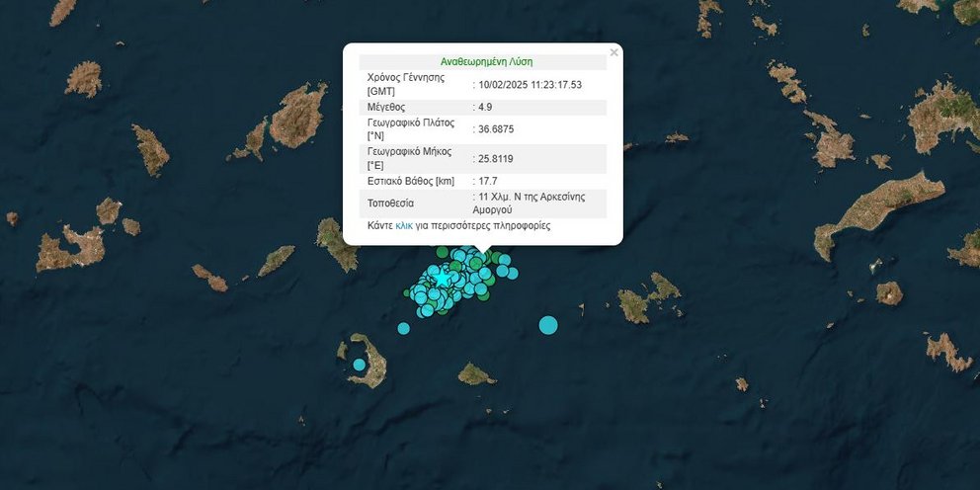Click the timestamp '10/02/2025 11:23:17.53'

[x=530, y=84]
